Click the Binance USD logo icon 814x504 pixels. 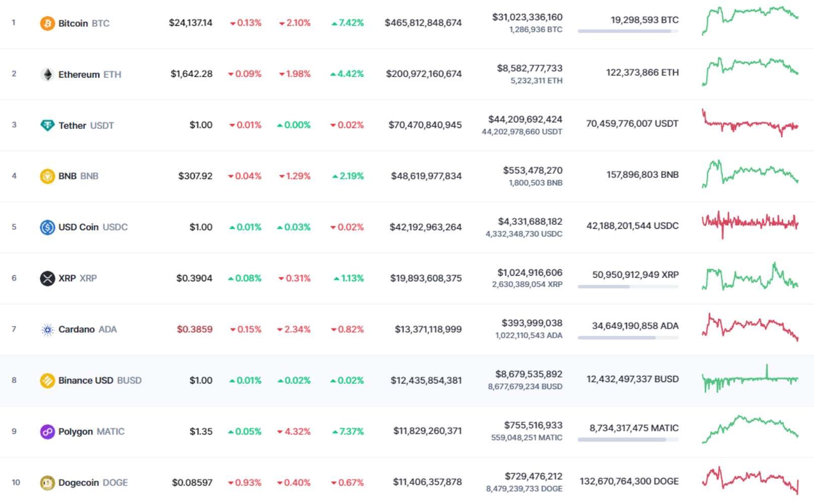click(47, 381)
